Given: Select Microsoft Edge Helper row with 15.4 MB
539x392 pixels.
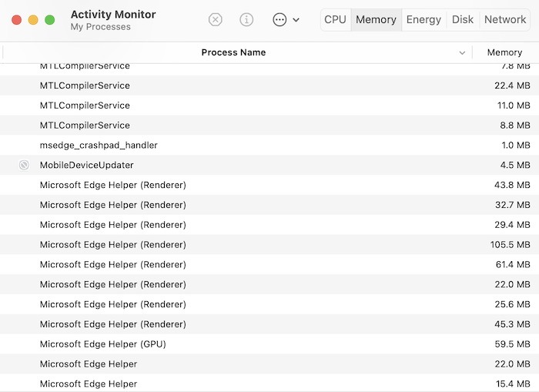Looking at the screenshot, I should click(269, 383).
